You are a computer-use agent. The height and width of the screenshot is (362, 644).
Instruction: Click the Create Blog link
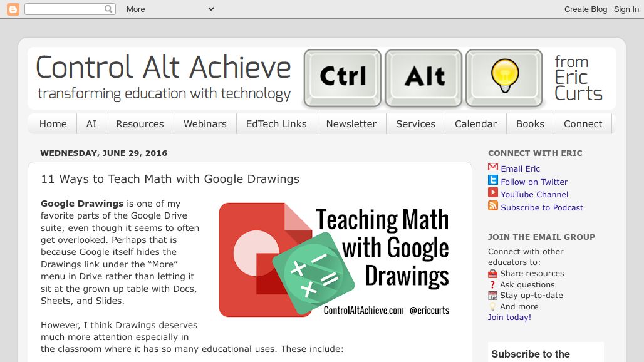585,9
